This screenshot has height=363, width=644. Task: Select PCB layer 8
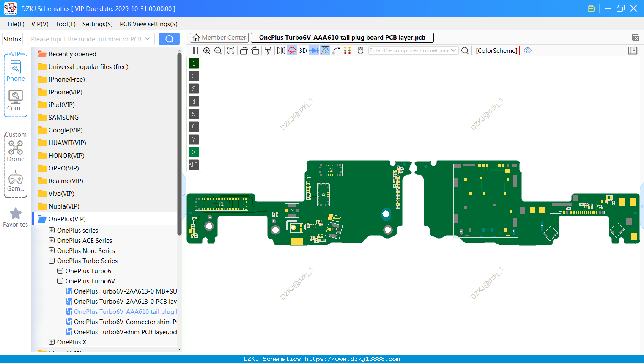pos(194,152)
